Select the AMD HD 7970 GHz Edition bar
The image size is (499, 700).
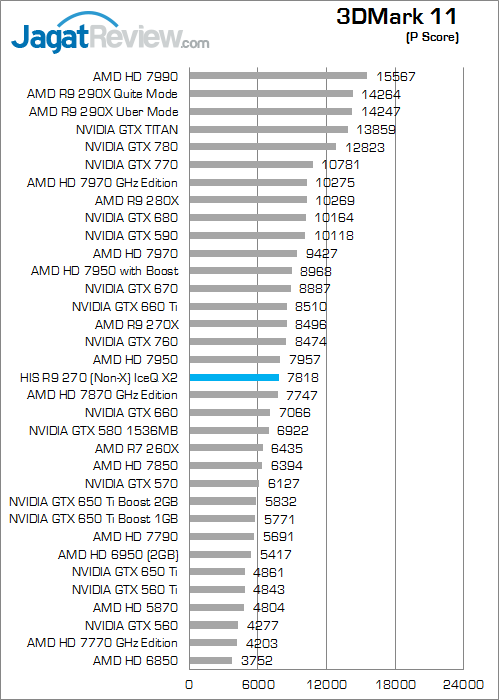(248, 183)
